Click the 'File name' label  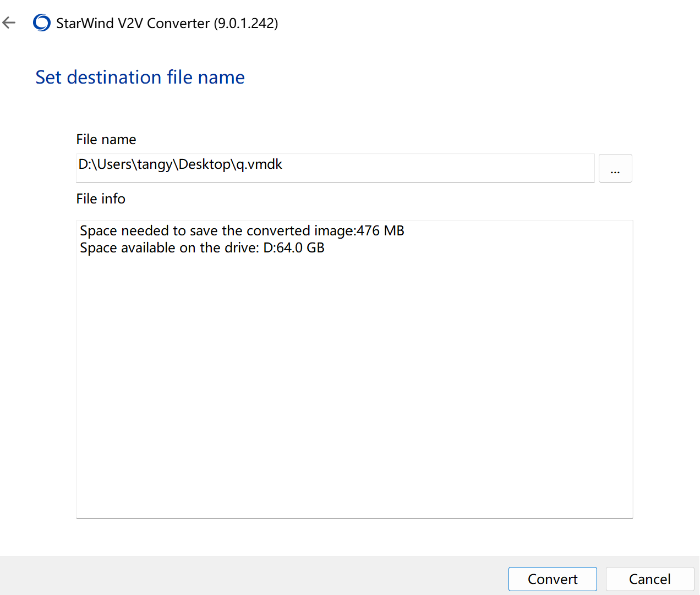tap(106, 139)
